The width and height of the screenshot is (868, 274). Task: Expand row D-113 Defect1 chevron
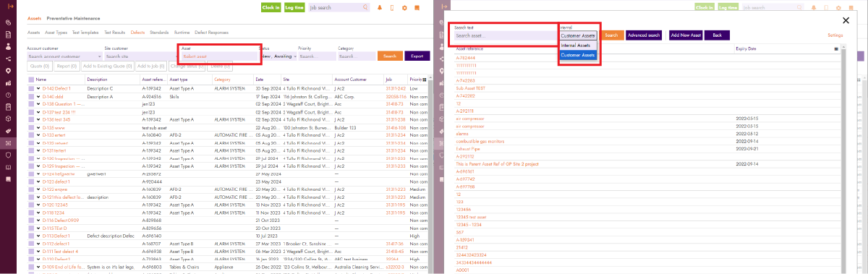click(x=38, y=236)
